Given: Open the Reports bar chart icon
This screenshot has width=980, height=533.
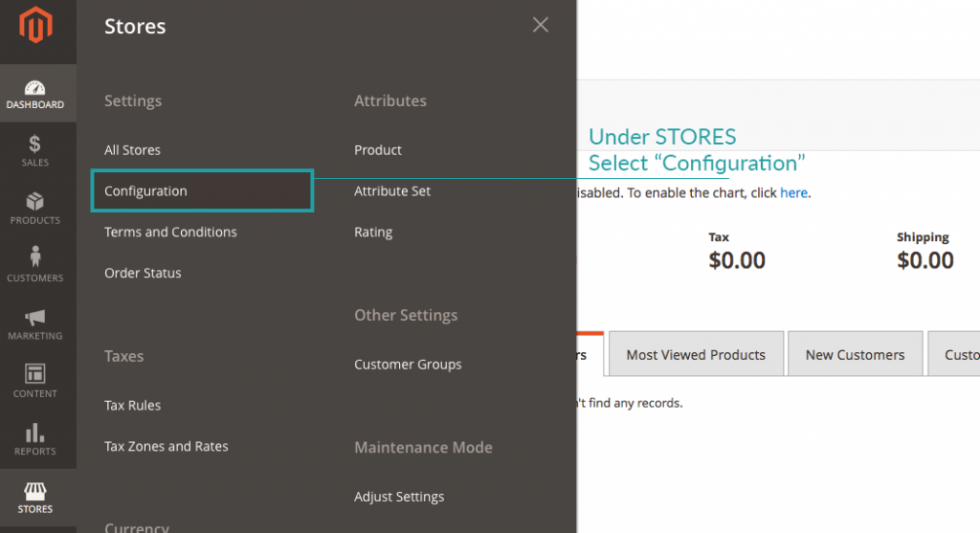Looking at the screenshot, I should point(35,433).
